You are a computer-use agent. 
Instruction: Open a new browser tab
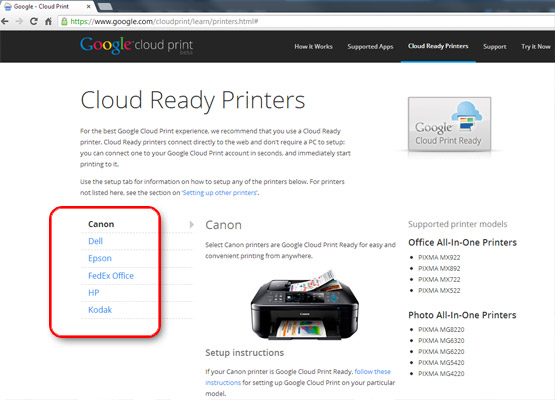105,6
